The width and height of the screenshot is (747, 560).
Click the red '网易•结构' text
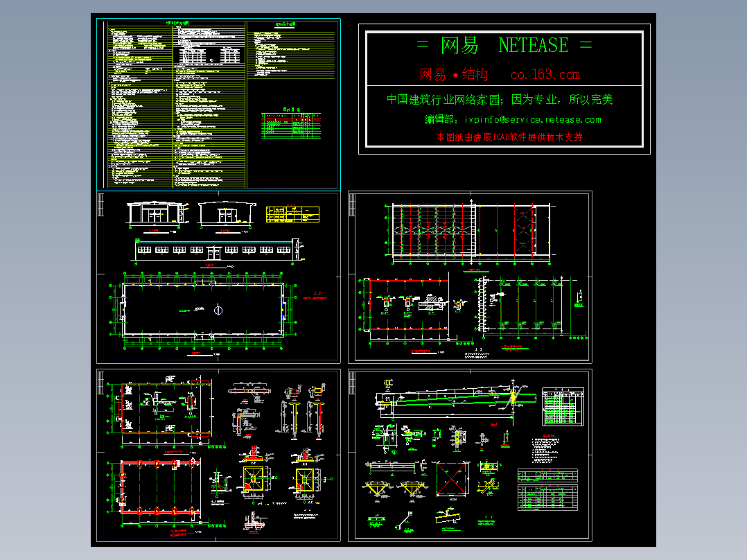454,75
